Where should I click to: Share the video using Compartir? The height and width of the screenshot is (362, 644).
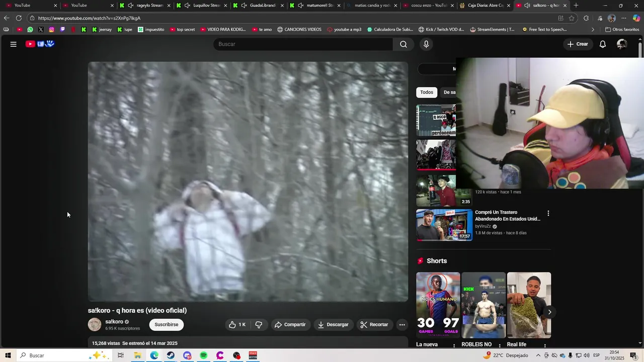pos(290,325)
